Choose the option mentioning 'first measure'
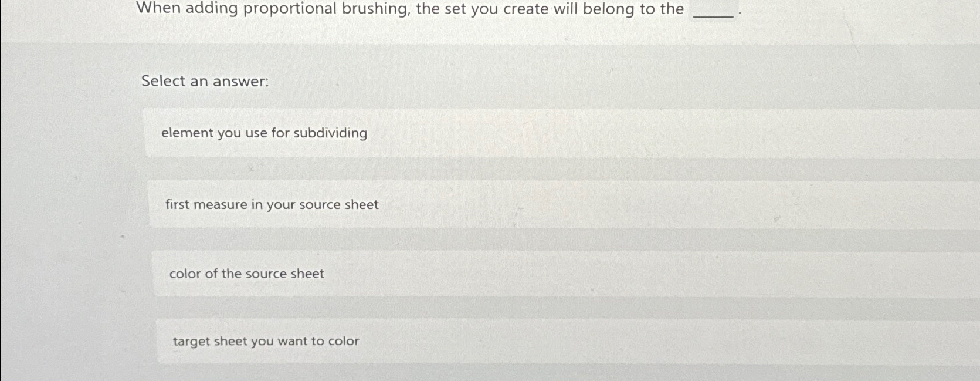Screen dimensions: 980x381 click(x=272, y=204)
